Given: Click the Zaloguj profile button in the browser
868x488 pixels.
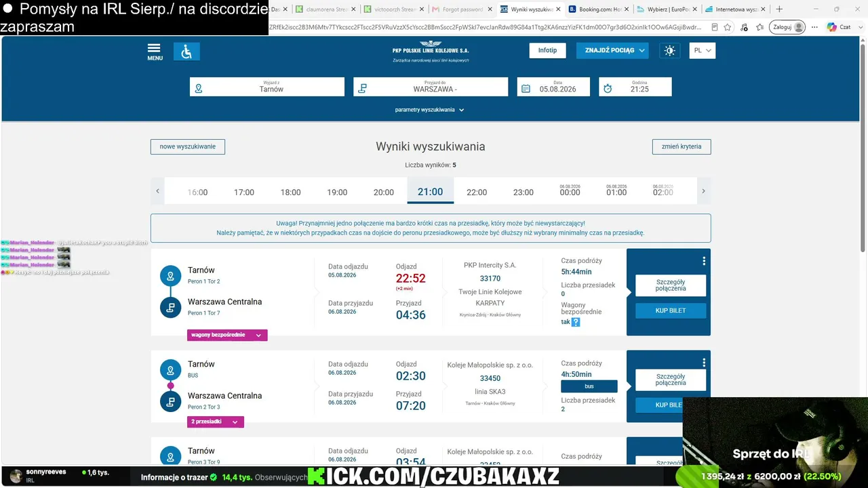Looking at the screenshot, I should [789, 27].
